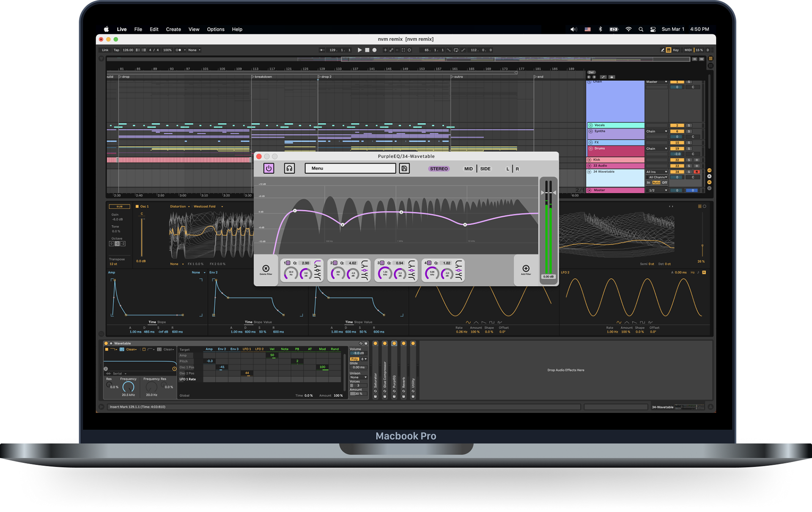
Task: Click the Del locator button
Action: [591, 72]
